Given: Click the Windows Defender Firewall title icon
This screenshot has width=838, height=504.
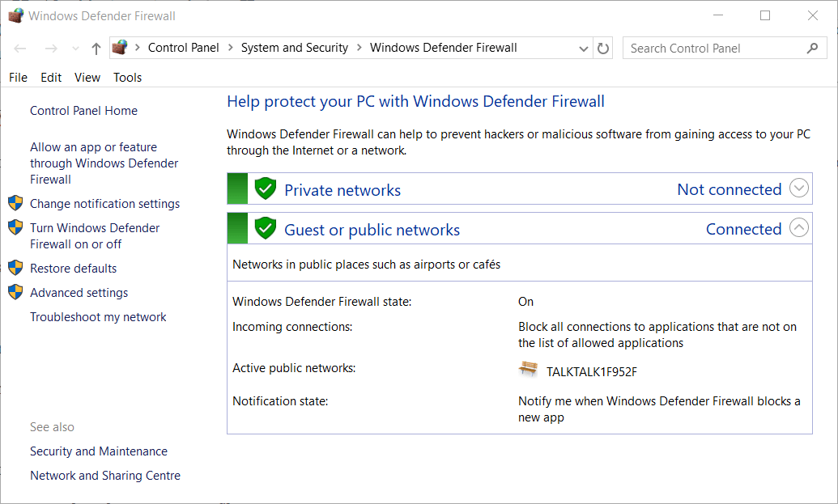Looking at the screenshot, I should tap(16, 15).
